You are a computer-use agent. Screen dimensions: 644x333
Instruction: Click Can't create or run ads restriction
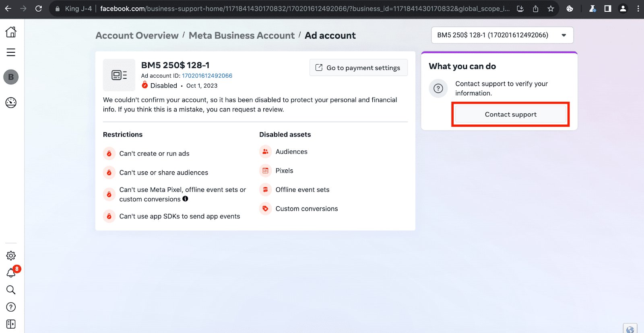(x=154, y=154)
